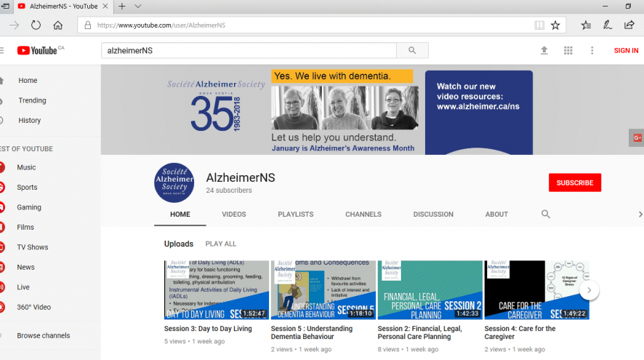The image size is (644, 360).
Task: Go to browser home page icon
Action: [x=58, y=25]
